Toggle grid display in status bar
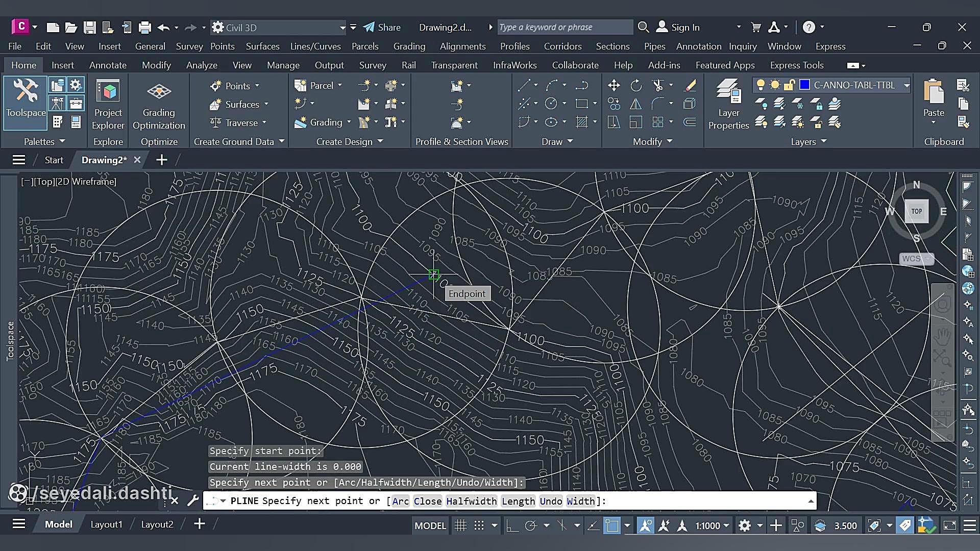 pyautogui.click(x=460, y=525)
